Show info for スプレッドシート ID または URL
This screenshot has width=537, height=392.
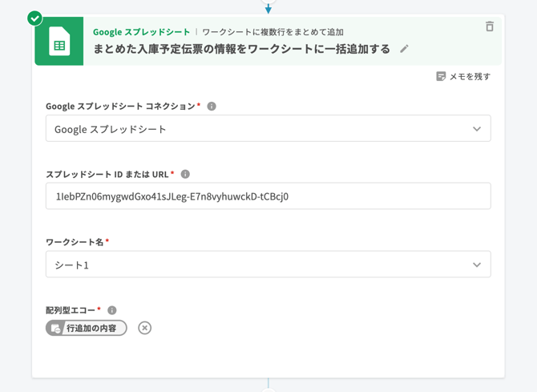[185, 174]
